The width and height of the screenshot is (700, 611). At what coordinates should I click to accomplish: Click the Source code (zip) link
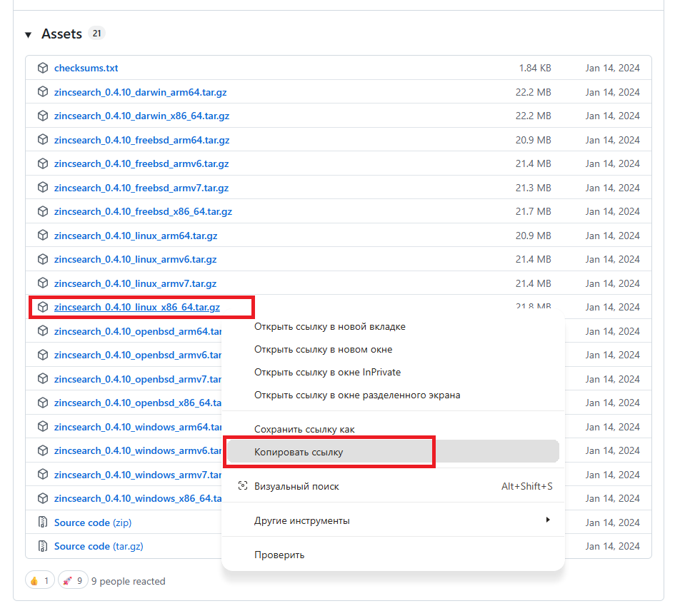click(x=93, y=522)
